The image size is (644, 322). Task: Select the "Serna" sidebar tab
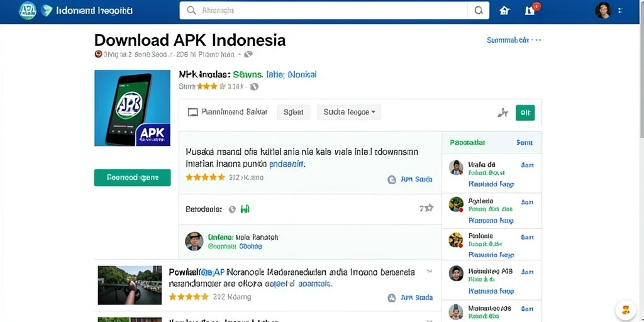(525, 143)
